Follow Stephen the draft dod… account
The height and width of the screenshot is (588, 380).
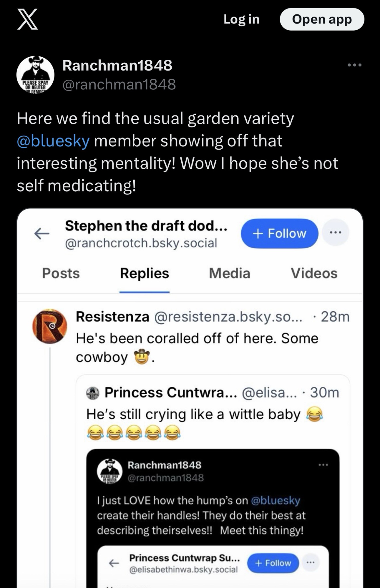pyautogui.click(x=279, y=233)
